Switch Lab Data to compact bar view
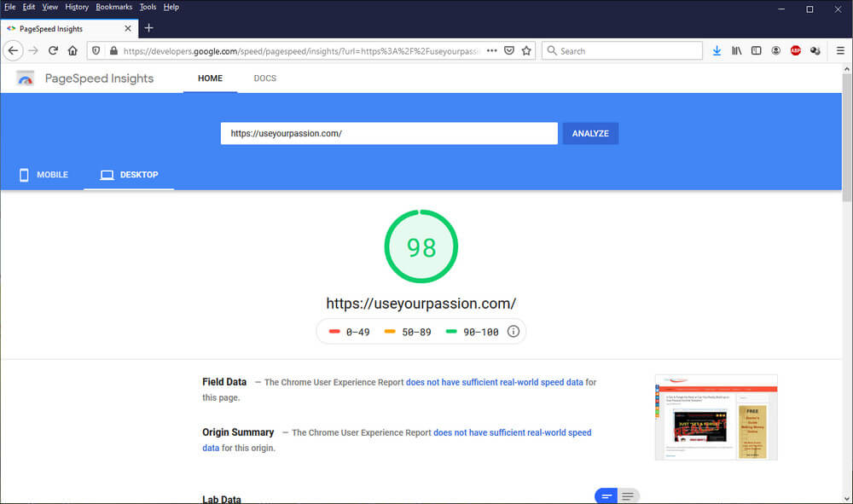853x504 pixels. click(x=606, y=495)
